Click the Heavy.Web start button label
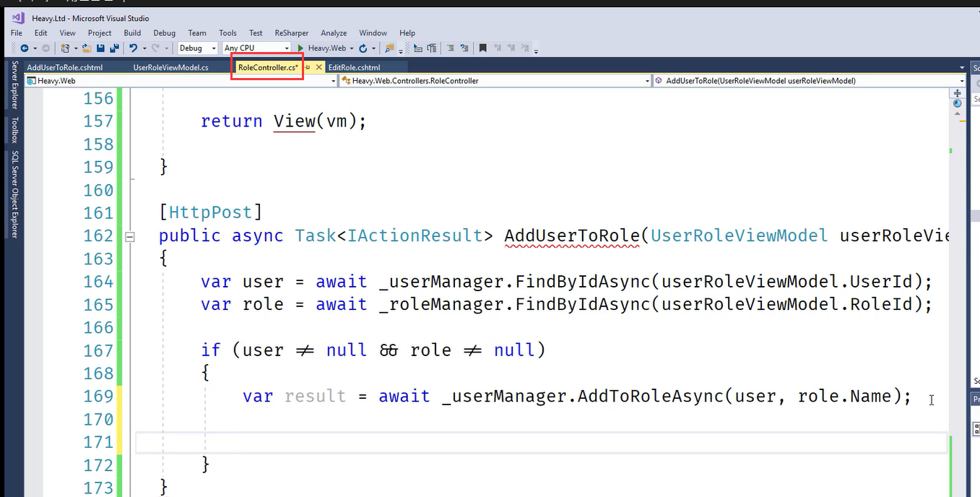The image size is (980, 497). (327, 48)
